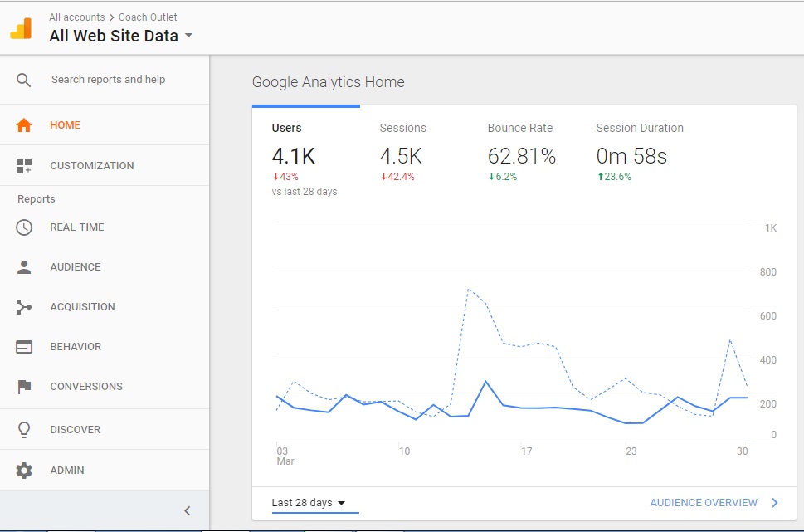This screenshot has width=804, height=532.
Task: Click the Behavior window icon
Action: [x=23, y=347]
